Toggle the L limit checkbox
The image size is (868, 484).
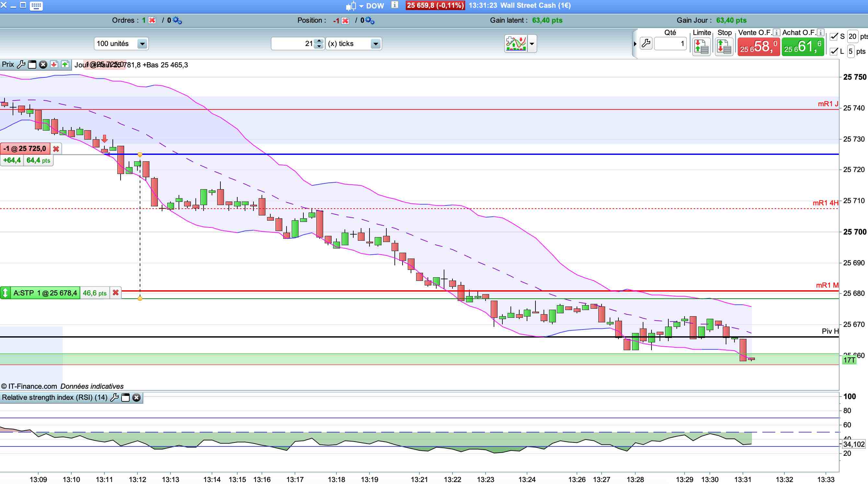click(x=834, y=51)
